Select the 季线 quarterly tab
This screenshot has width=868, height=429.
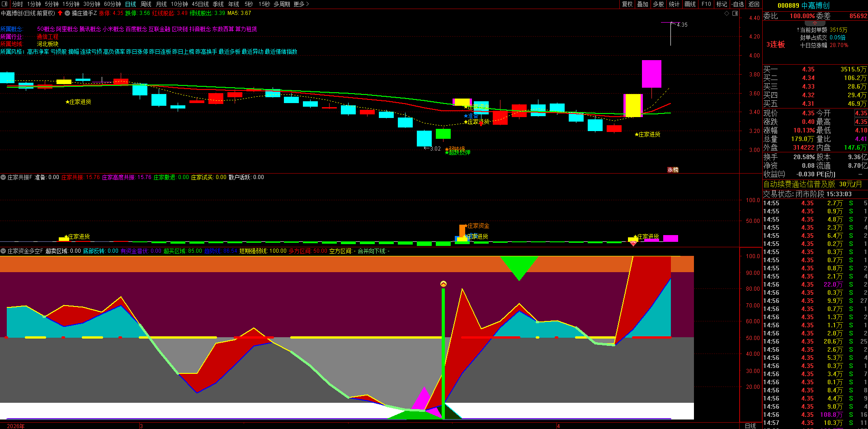(x=218, y=4)
